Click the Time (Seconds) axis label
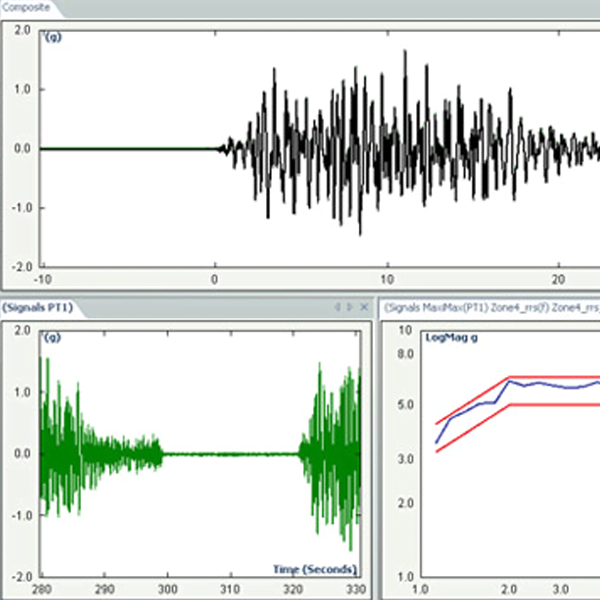The height and width of the screenshot is (600, 600). [x=315, y=569]
